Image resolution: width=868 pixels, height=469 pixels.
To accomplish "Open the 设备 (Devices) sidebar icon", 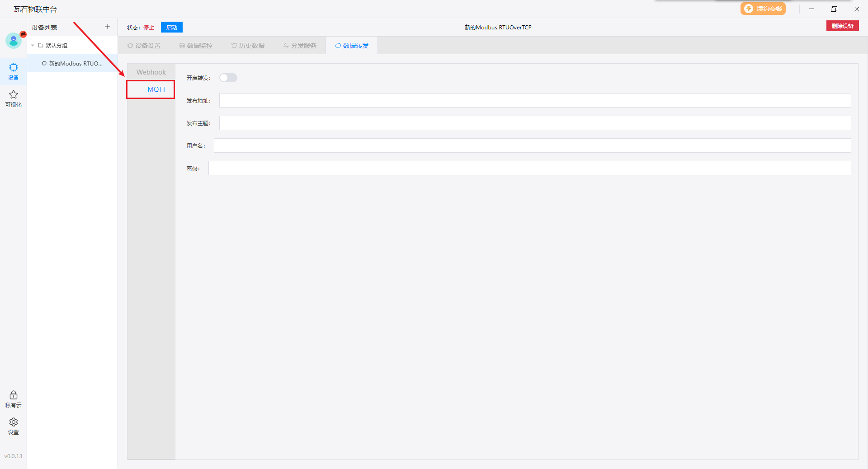I will [14, 71].
